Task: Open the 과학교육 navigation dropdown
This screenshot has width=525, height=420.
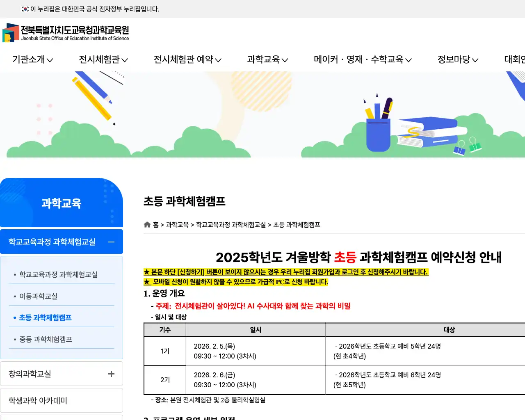Action: pyautogui.click(x=267, y=59)
